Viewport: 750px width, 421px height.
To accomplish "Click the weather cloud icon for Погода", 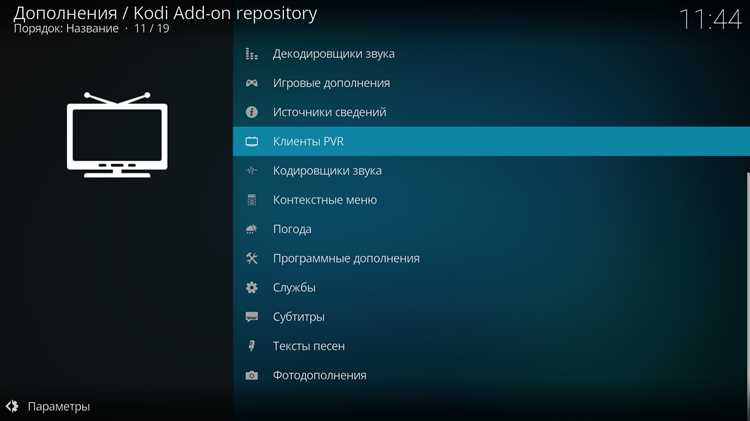I will (252, 229).
